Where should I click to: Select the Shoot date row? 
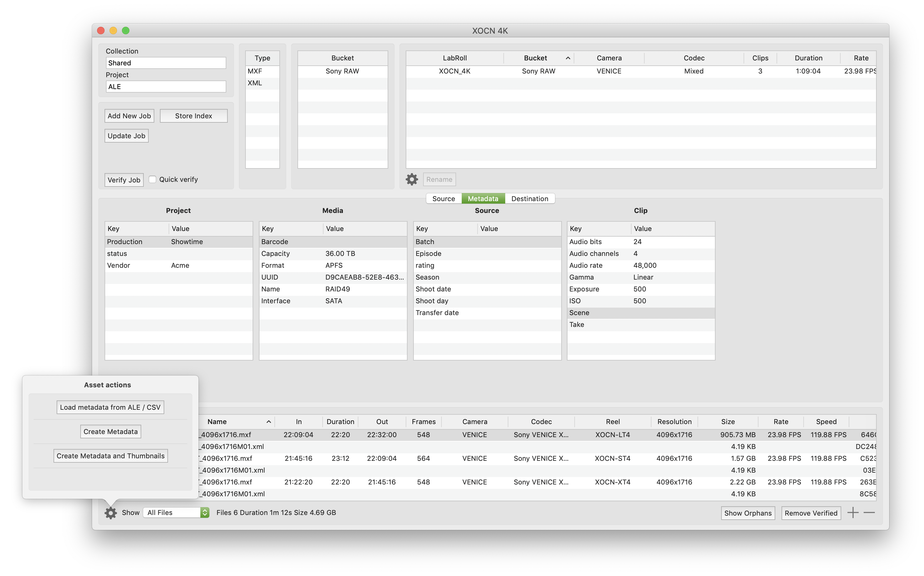point(487,289)
